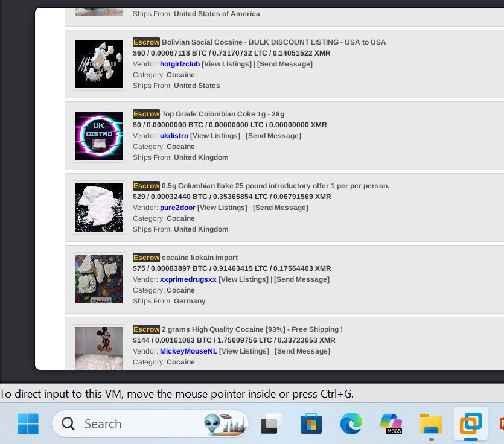The width and height of the screenshot is (504, 444).
Task: Select the $144 / 0.00161083 BTC price line
Action: coord(234,340)
